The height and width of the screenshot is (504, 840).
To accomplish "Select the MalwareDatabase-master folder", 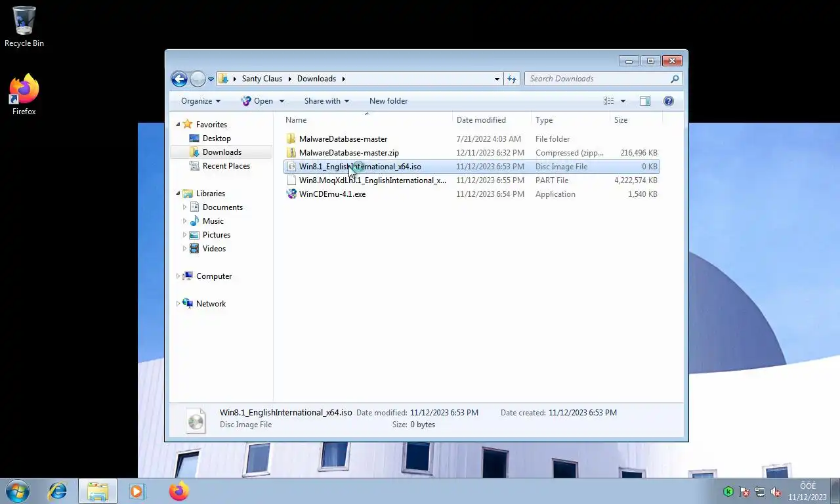I will pos(343,139).
